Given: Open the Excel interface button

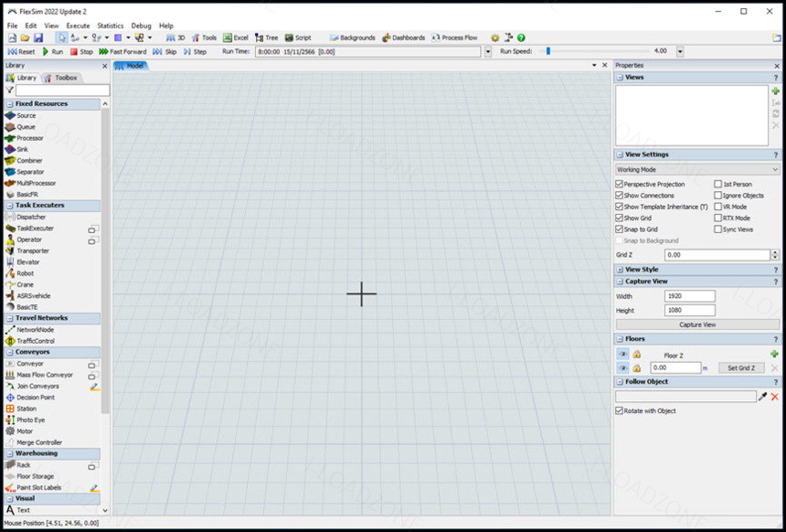Looking at the screenshot, I should pyautogui.click(x=236, y=37).
